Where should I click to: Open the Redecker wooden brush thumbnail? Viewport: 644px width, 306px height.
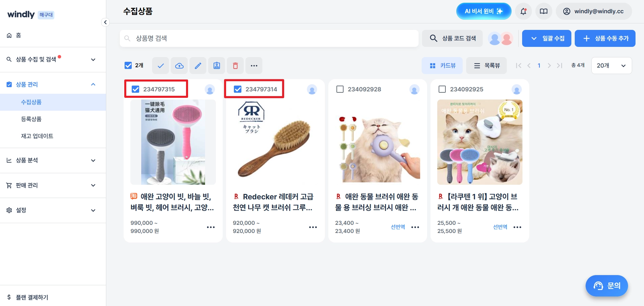[275, 142]
